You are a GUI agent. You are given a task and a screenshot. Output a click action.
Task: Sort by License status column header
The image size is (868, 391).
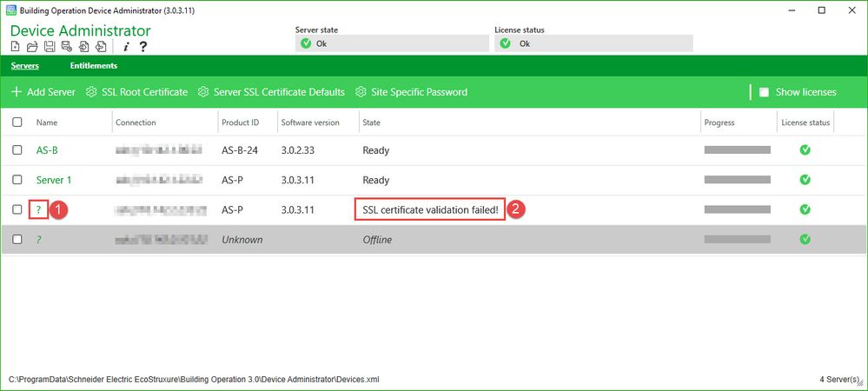click(805, 123)
